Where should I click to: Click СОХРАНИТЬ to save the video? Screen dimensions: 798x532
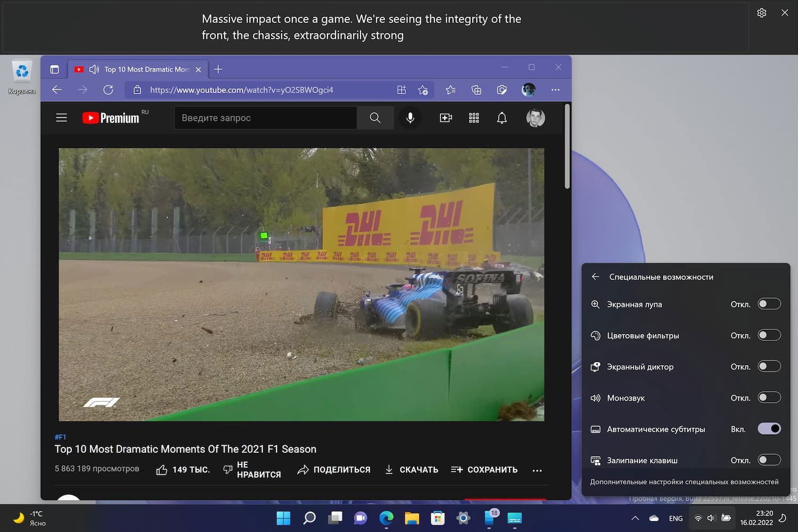pos(484,470)
